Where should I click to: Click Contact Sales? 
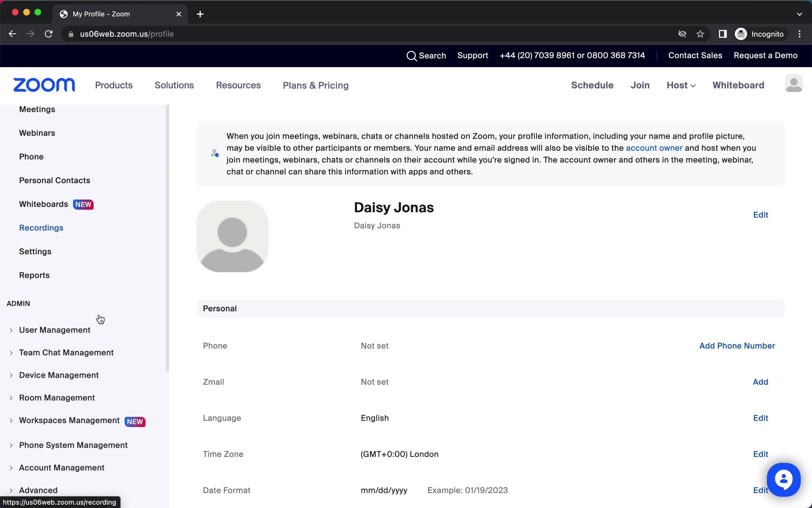(x=695, y=55)
